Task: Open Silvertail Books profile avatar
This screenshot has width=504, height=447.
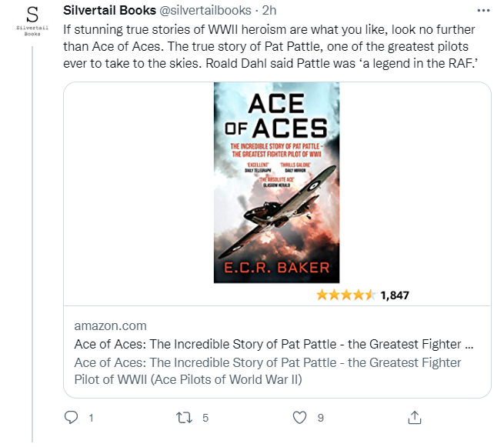Action: (32, 22)
